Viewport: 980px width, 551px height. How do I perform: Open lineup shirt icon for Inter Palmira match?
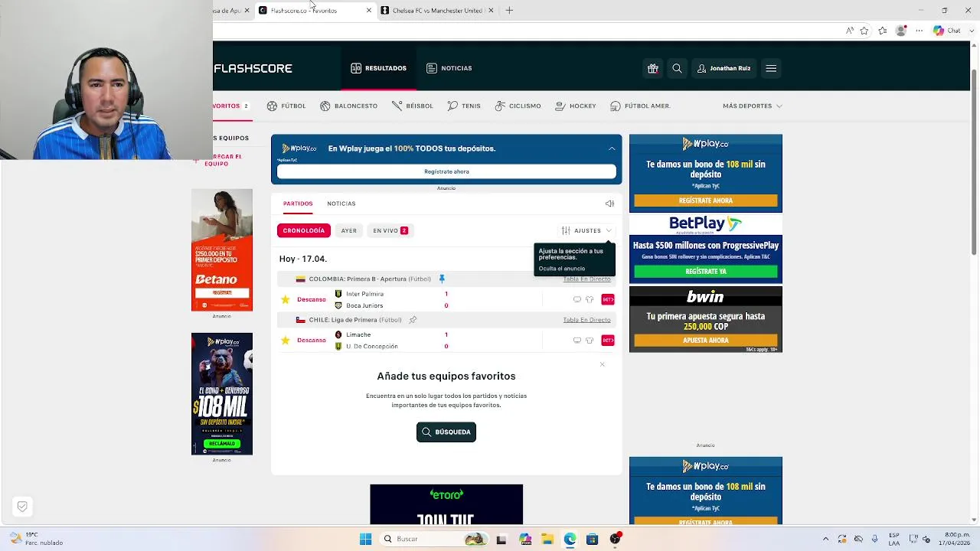590,299
